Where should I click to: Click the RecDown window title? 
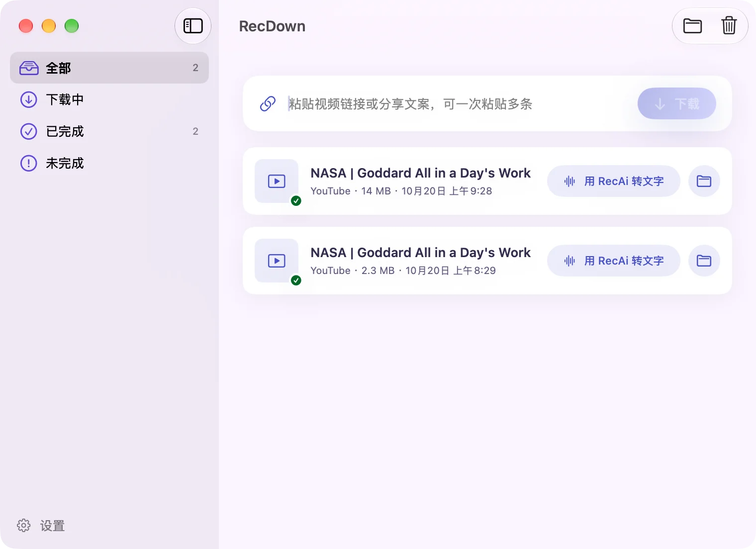(272, 26)
